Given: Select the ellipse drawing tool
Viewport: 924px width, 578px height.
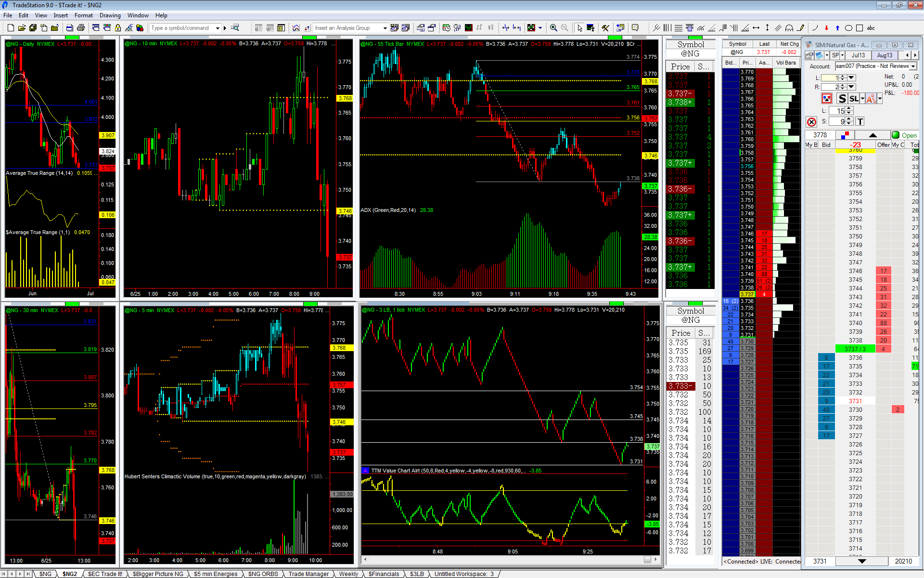Looking at the screenshot, I should pos(848,28).
